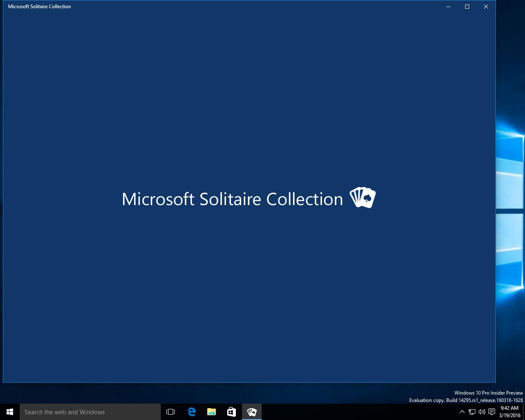Open Task View from the taskbar
This screenshot has height=420, width=525.
coord(171,412)
